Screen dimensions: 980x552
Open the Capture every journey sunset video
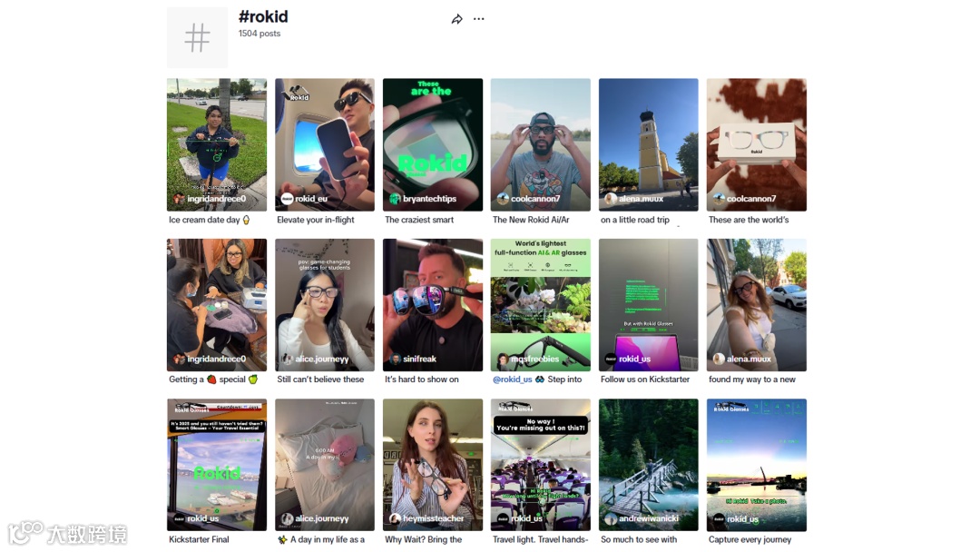pos(756,465)
